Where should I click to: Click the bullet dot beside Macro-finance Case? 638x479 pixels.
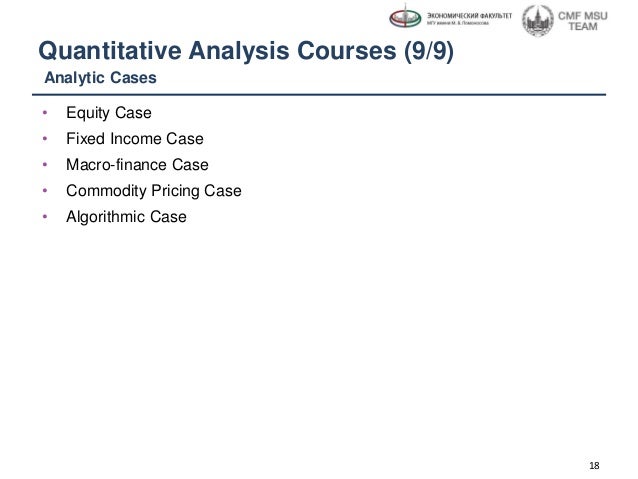coord(45,165)
